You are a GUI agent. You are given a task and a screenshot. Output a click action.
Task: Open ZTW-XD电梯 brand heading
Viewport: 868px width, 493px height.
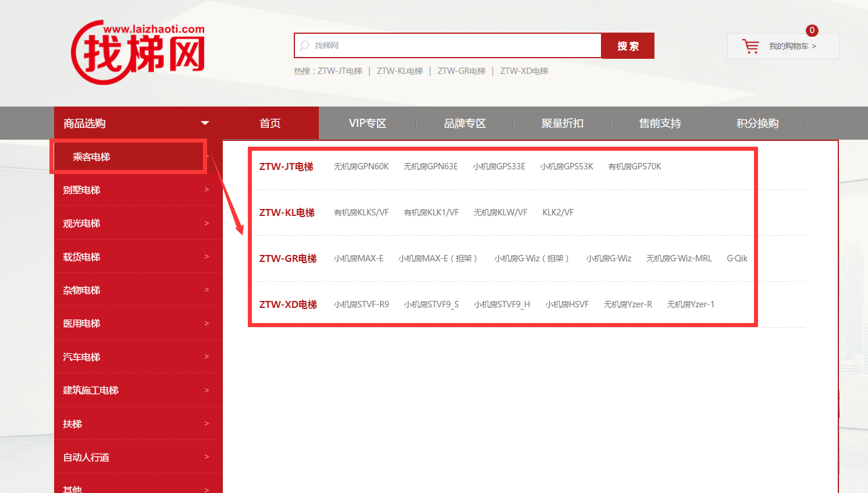coord(288,304)
